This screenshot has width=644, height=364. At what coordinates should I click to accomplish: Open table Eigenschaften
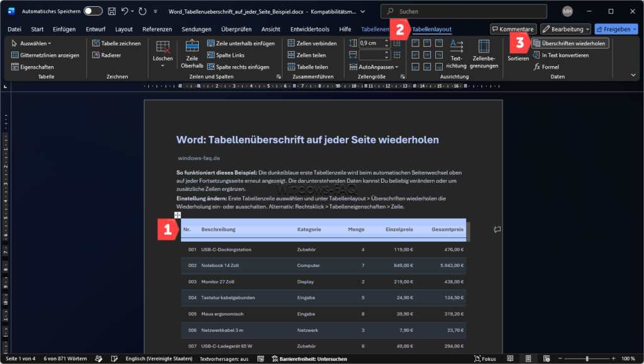(33, 67)
